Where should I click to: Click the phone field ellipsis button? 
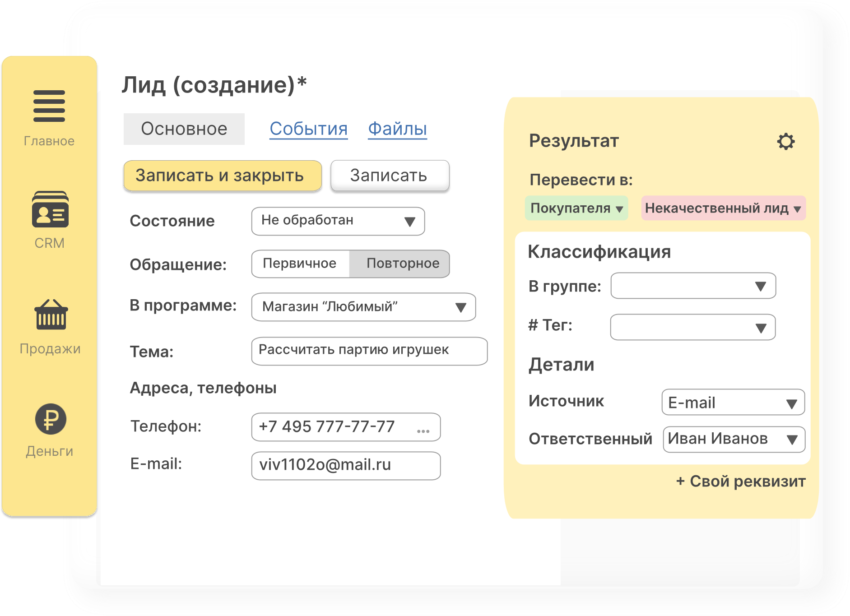[423, 431]
